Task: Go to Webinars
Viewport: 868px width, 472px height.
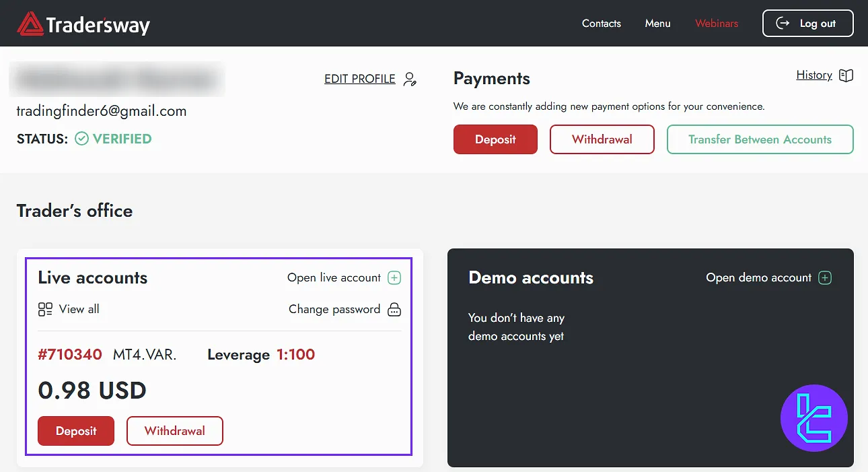Action: coord(717,24)
